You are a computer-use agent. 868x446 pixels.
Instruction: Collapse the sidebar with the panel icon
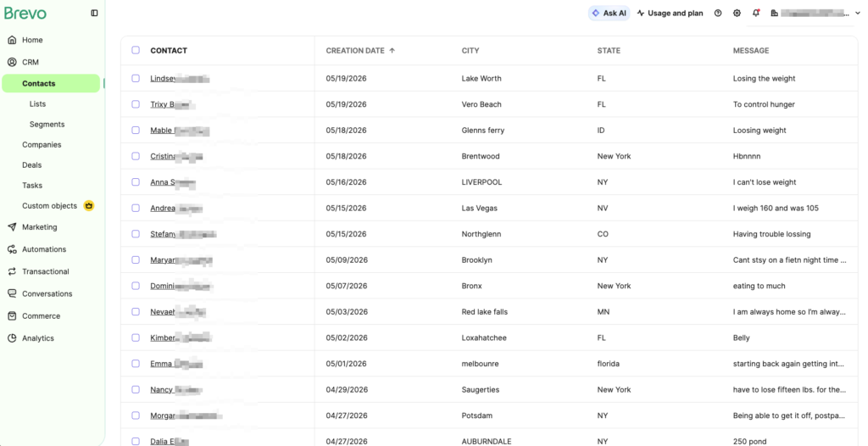(x=94, y=13)
